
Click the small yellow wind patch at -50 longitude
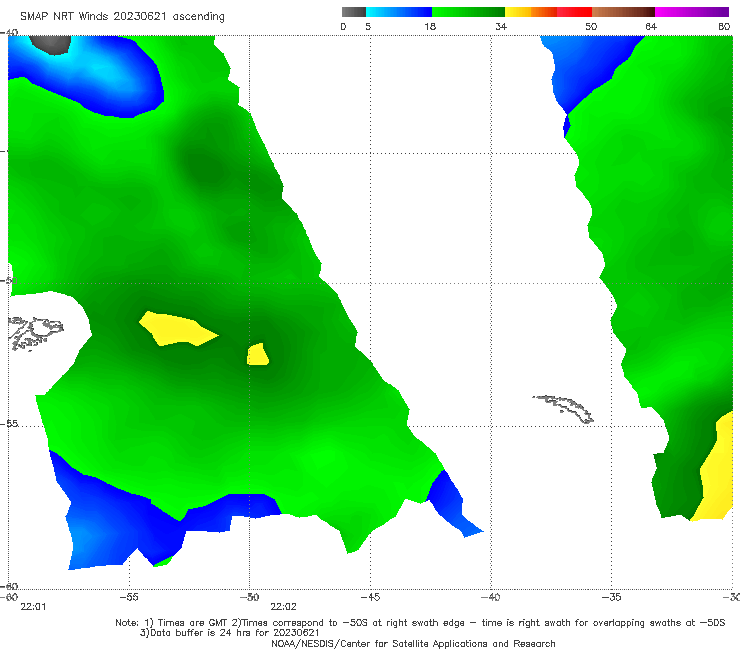(258, 355)
